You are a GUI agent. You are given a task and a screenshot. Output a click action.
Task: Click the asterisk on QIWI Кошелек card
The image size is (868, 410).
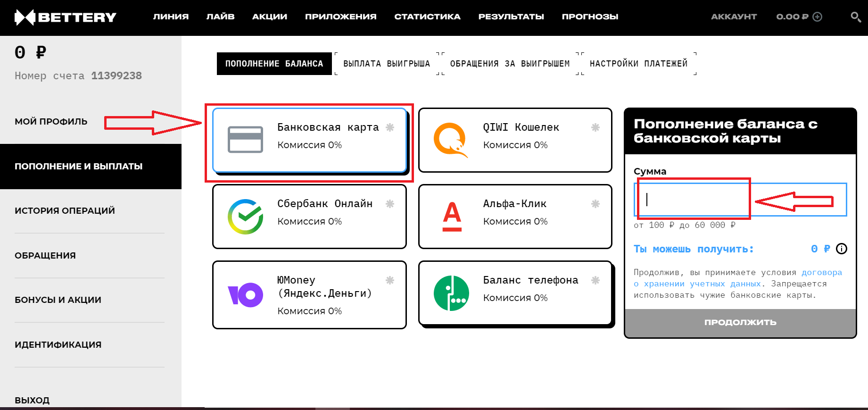[595, 127]
